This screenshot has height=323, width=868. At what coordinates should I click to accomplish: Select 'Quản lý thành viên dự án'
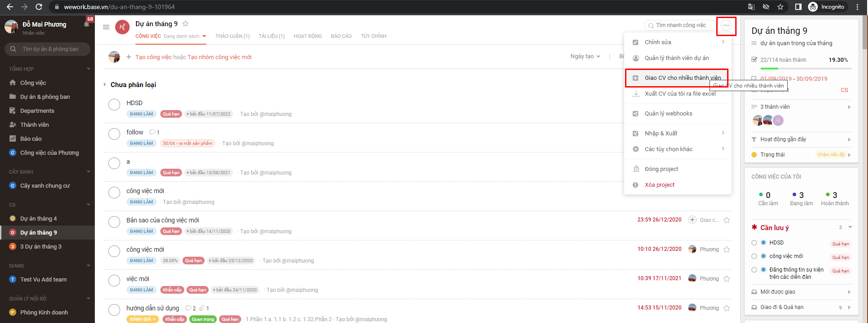tap(677, 58)
